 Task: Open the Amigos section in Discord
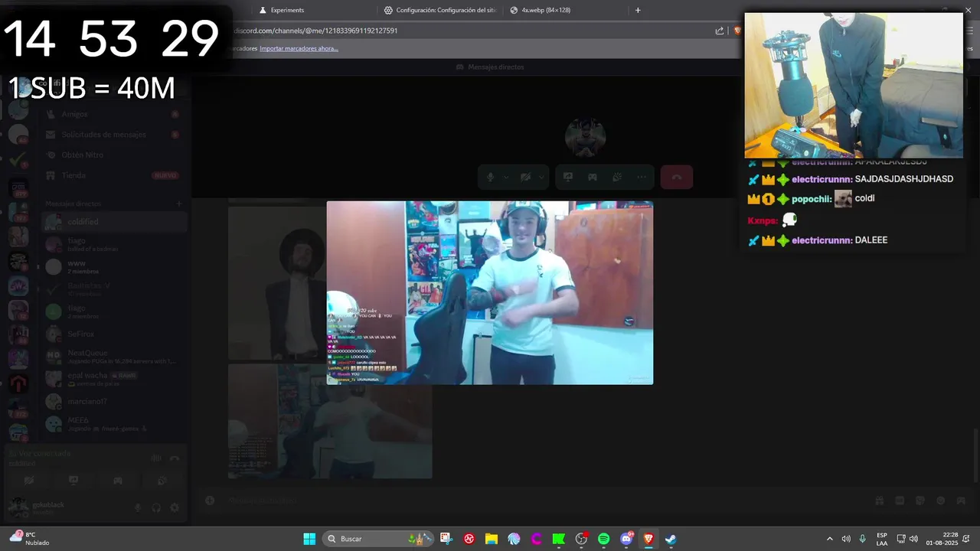click(x=113, y=114)
